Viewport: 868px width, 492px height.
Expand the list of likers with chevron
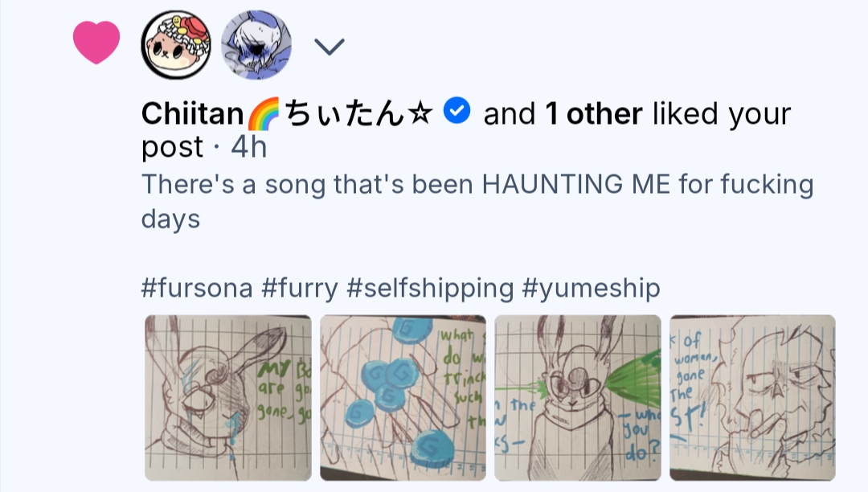329,47
